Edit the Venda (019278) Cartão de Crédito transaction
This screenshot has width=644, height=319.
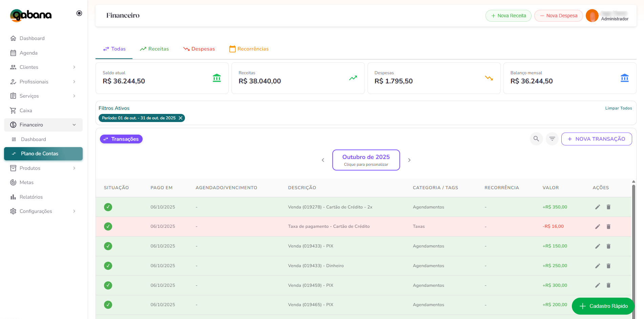598,207
